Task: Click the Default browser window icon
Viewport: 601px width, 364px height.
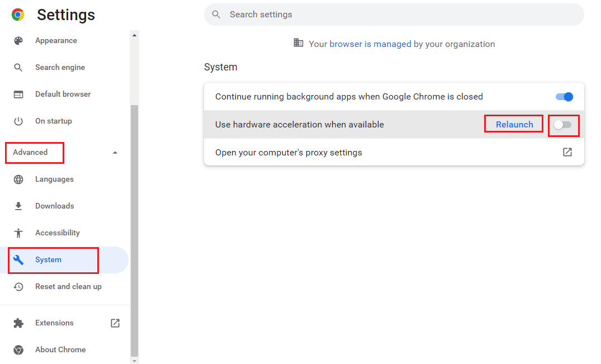Action: click(x=18, y=94)
